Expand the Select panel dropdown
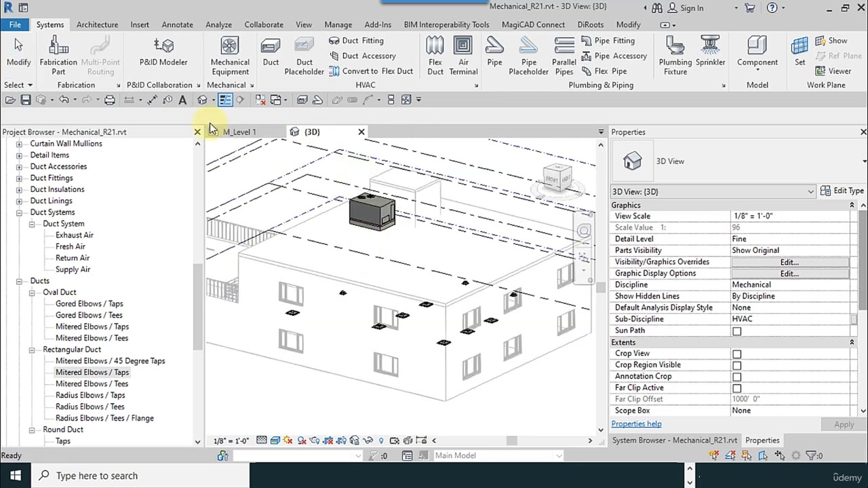This screenshot has height=488, width=868. [18, 85]
